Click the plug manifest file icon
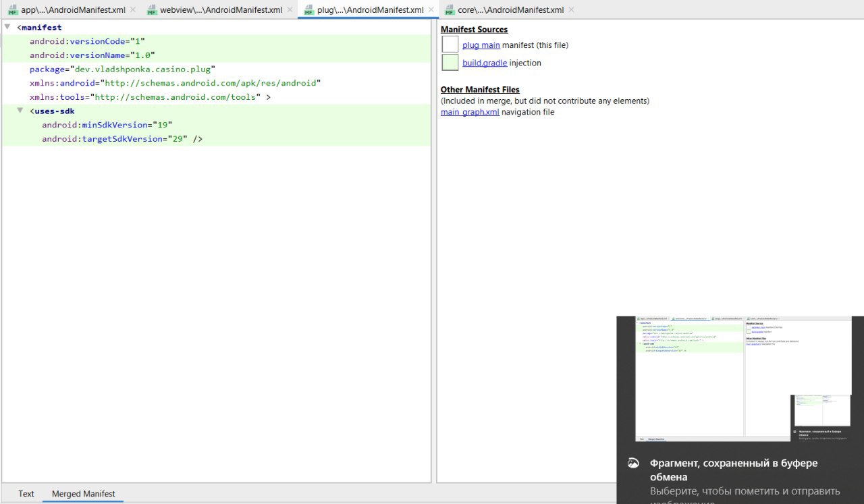The width and height of the screenshot is (864, 504). click(x=309, y=9)
